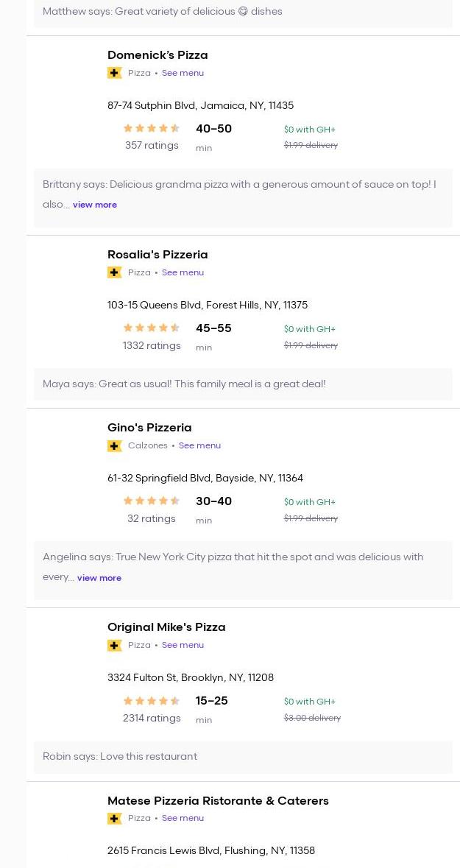Click the GH+ badge icon beside Domenick's Pizza
This screenshot has height=868, width=460.
point(115,73)
